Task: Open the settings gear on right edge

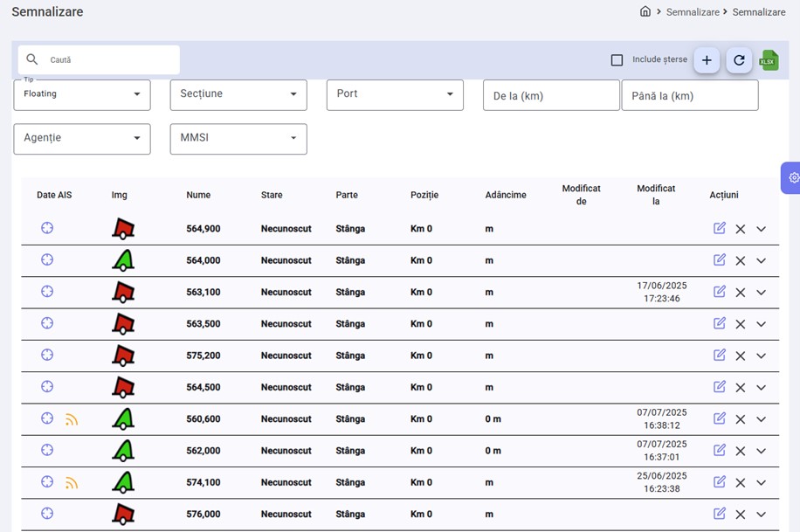Action: 793,177
